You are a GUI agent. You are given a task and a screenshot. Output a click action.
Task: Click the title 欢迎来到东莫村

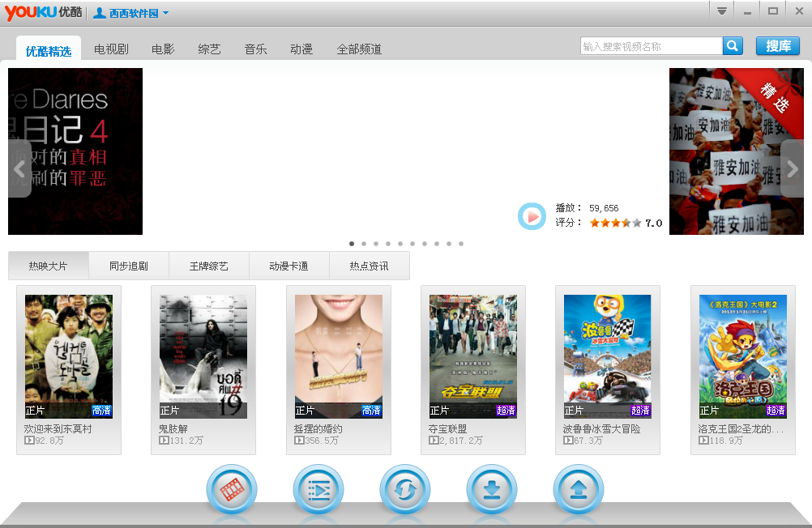tap(58, 429)
